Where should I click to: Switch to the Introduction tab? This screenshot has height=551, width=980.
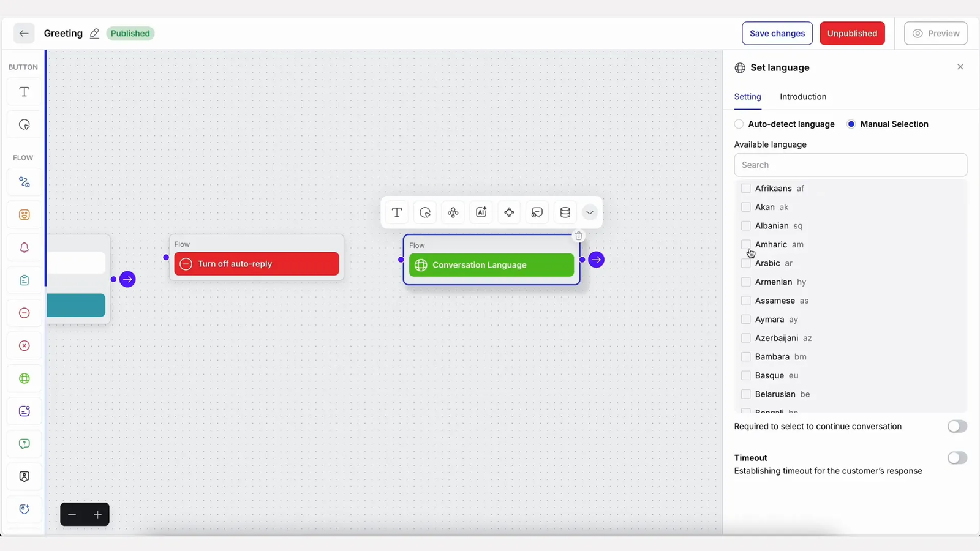coord(803,97)
